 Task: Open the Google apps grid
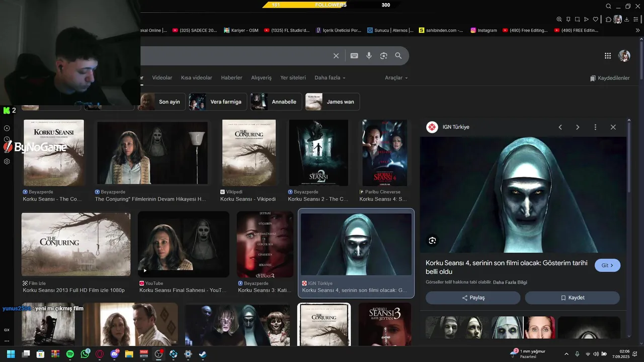[608, 56]
